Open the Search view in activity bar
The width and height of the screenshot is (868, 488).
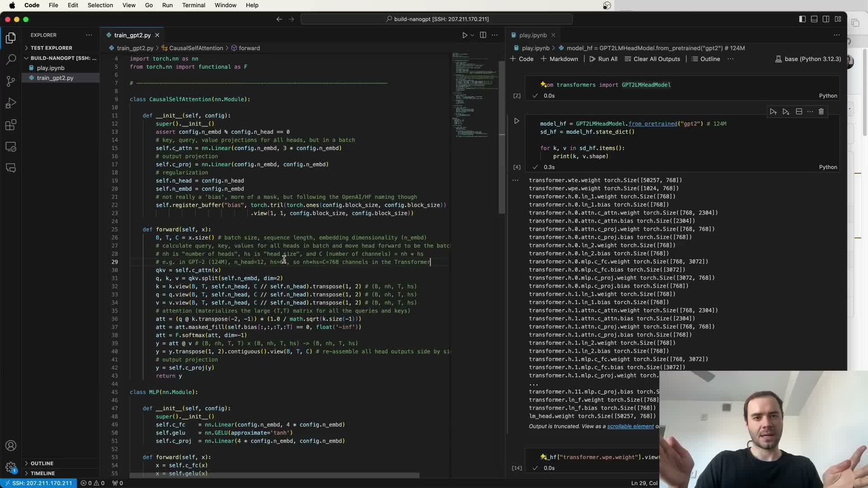[x=11, y=59]
